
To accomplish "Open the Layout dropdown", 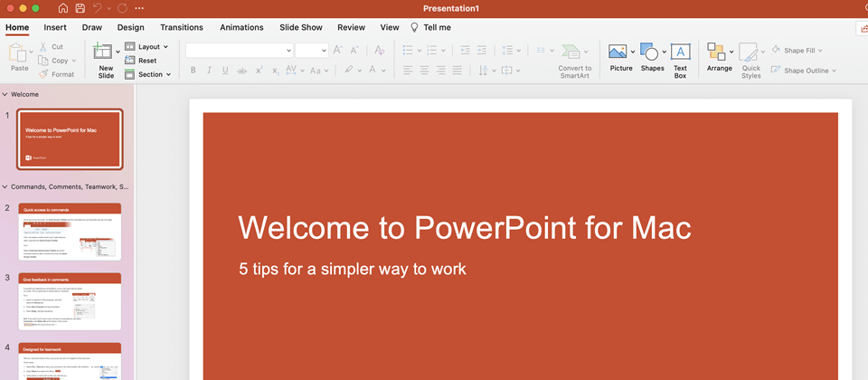I will tap(146, 47).
